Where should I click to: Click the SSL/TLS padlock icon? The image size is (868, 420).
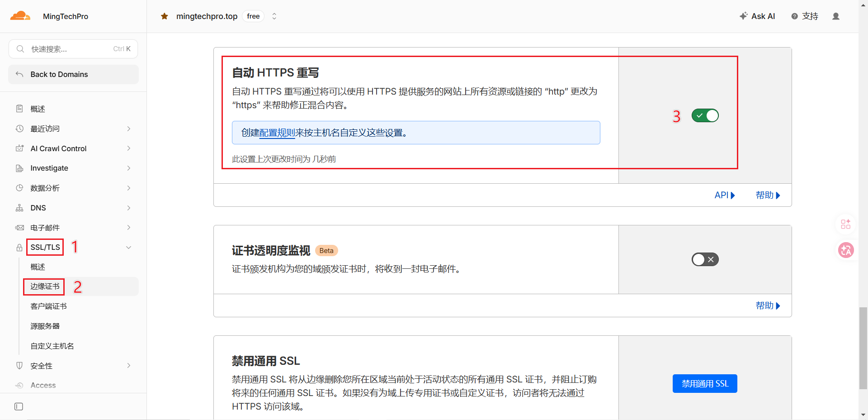click(x=19, y=247)
